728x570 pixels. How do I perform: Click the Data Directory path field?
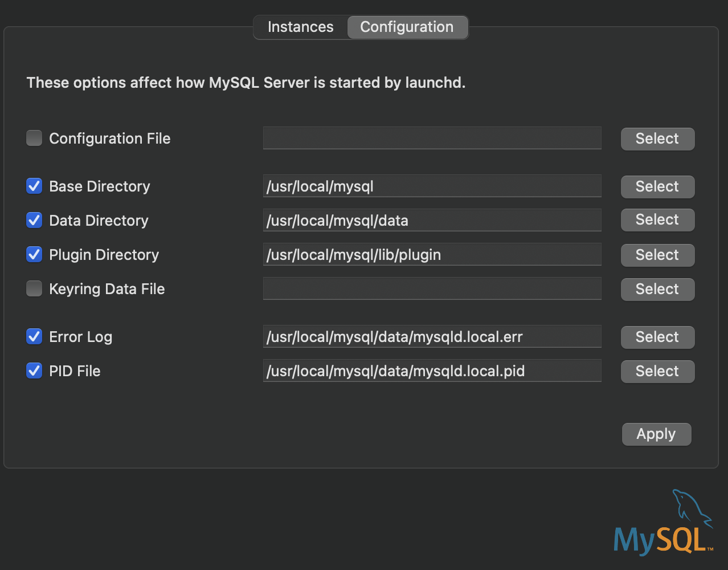click(x=432, y=220)
